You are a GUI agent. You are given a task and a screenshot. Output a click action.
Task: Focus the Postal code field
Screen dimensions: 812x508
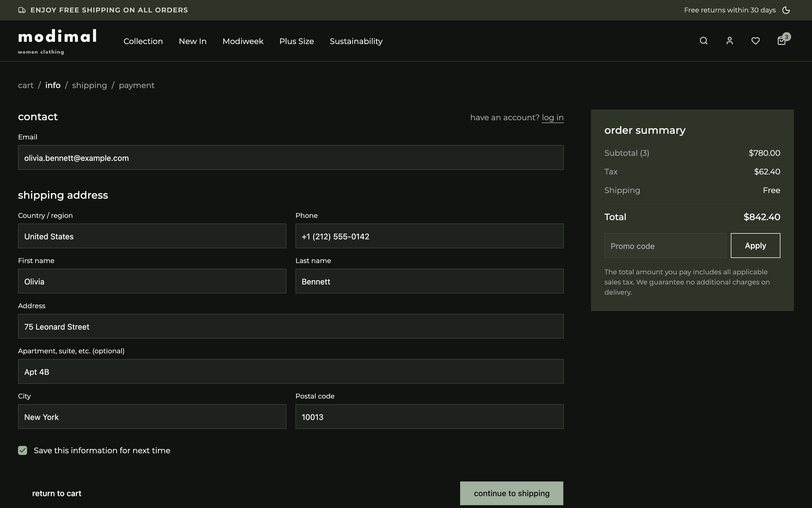coord(429,417)
